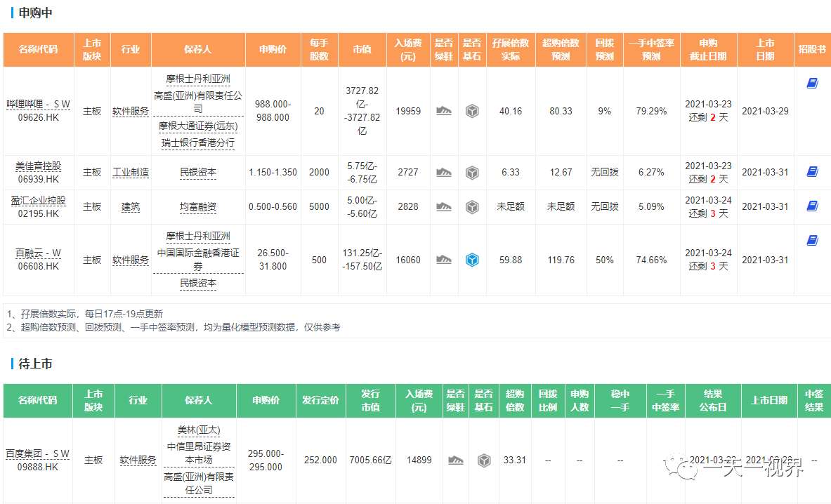Click 软件服务 industry link in 百融云 row

pyautogui.click(x=131, y=260)
